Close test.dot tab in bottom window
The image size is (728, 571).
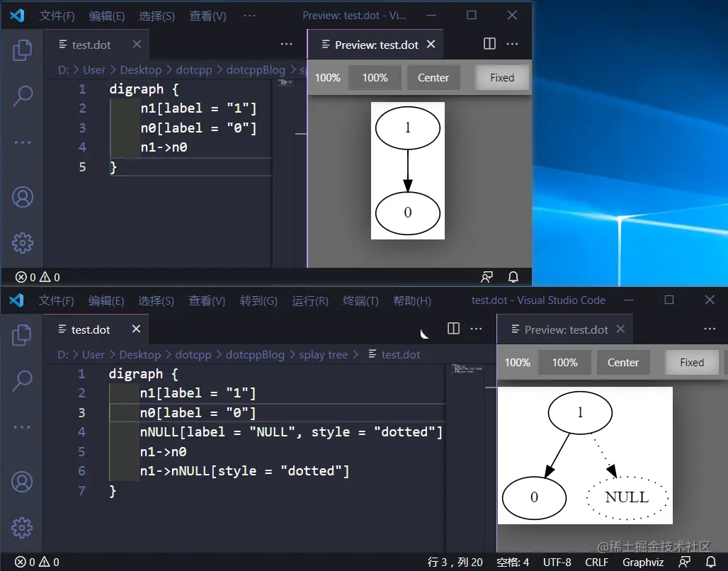136,329
